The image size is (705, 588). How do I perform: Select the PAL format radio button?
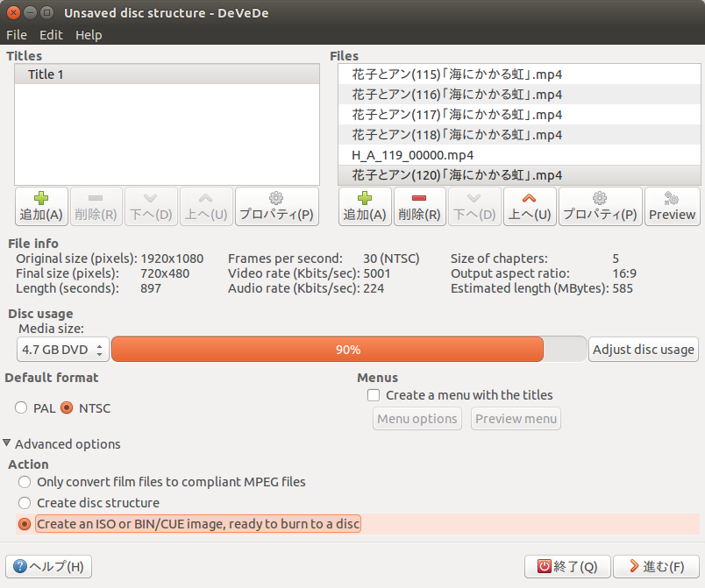tap(21, 407)
